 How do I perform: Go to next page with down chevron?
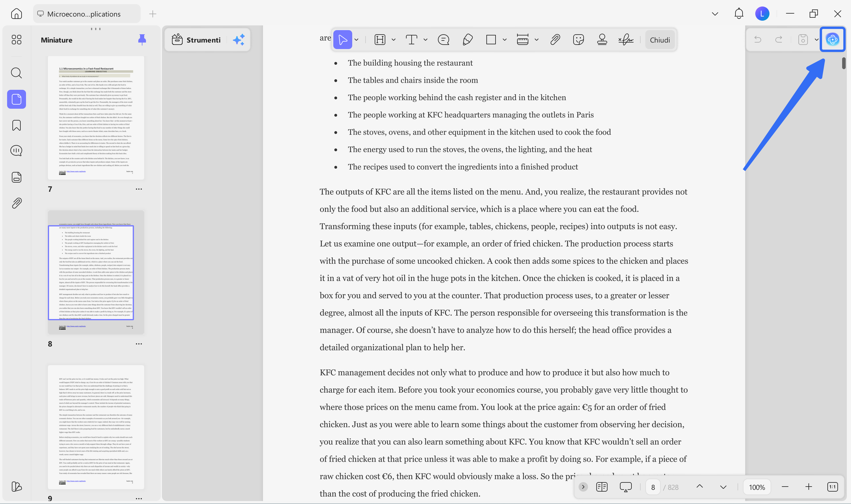[723, 487]
